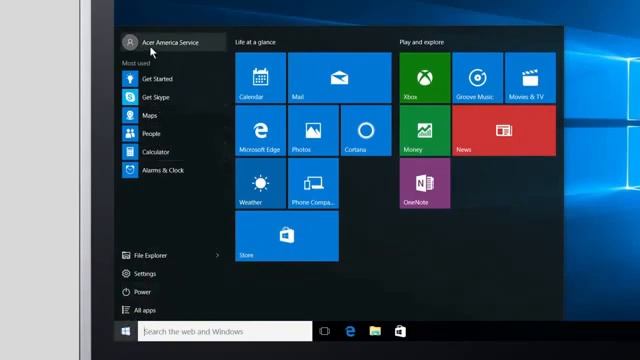Open the Photos tile

tap(313, 131)
